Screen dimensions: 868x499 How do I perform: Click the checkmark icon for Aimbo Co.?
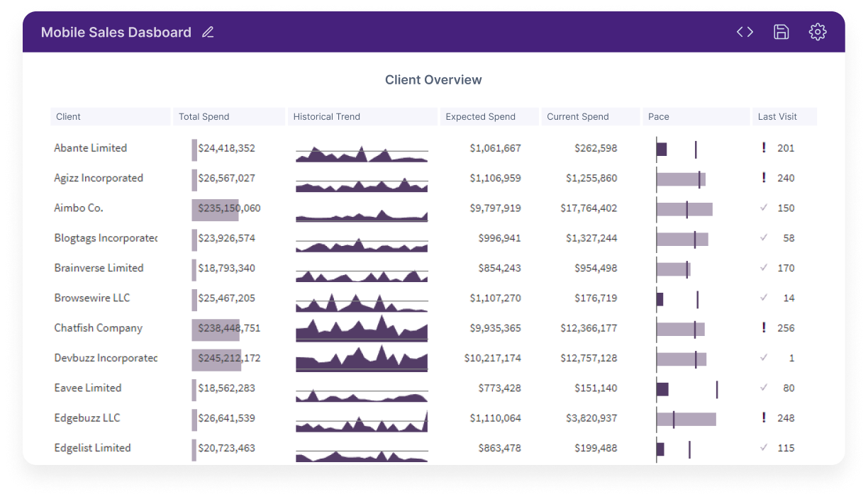[764, 208]
